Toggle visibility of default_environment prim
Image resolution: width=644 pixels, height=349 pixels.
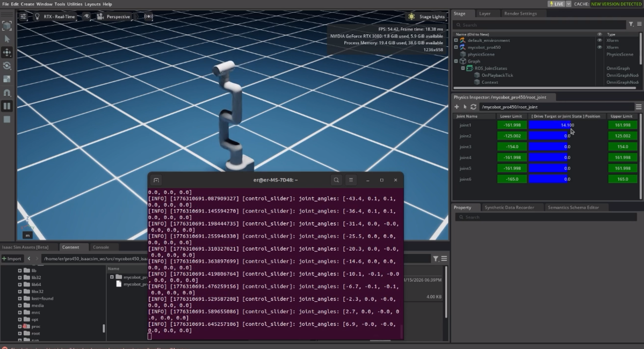(x=600, y=40)
